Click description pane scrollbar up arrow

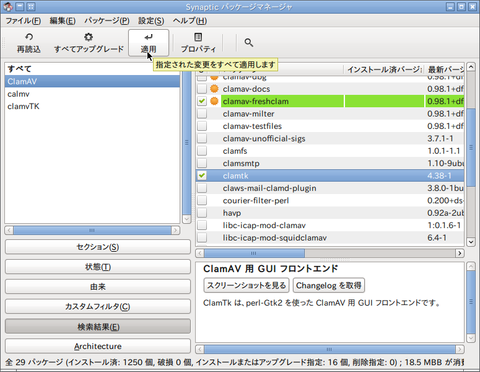471,266
